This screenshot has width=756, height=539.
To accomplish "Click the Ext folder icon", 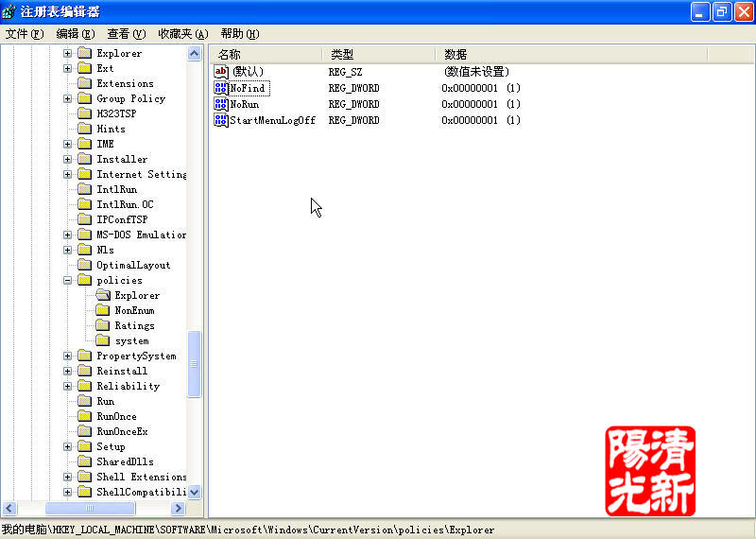I will pyautogui.click(x=84, y=68).
